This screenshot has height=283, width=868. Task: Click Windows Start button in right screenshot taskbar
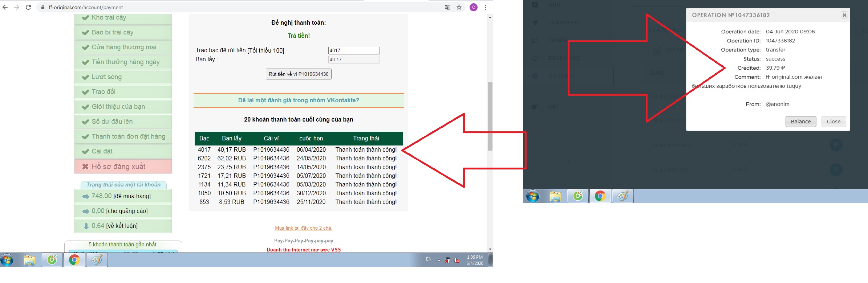533,196
